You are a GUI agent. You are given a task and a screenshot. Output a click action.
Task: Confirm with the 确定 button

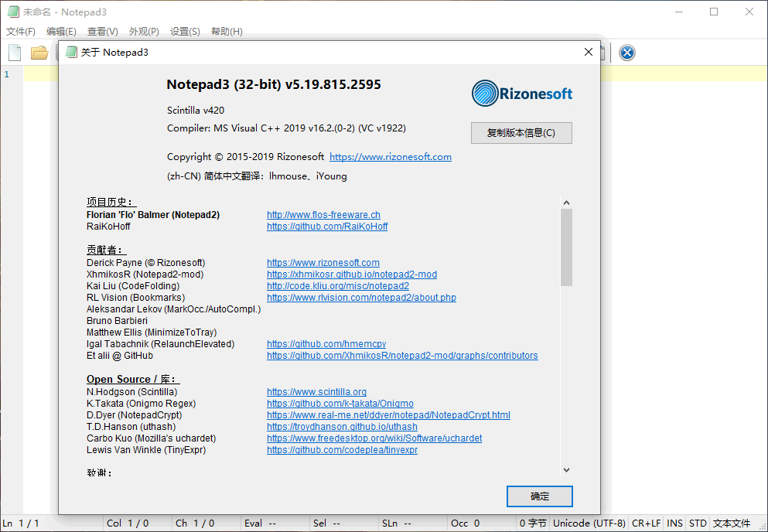click(539, 496)
